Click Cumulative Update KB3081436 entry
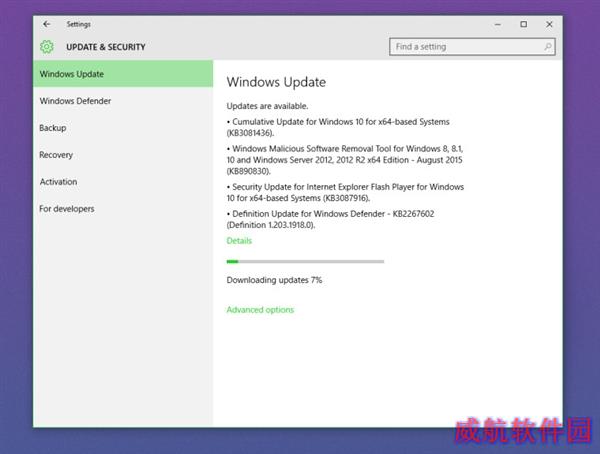The image size is (600, 454). click(x=338, y=127)
